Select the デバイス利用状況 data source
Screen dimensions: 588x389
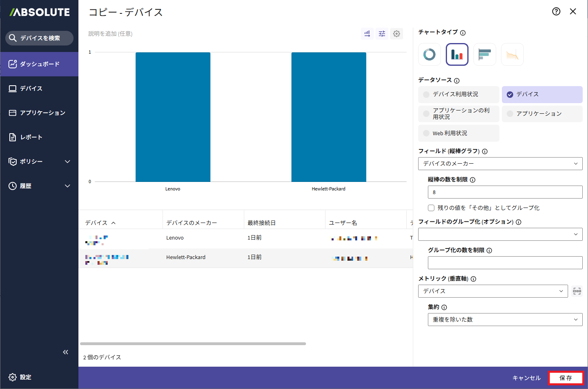click(458, 94)
